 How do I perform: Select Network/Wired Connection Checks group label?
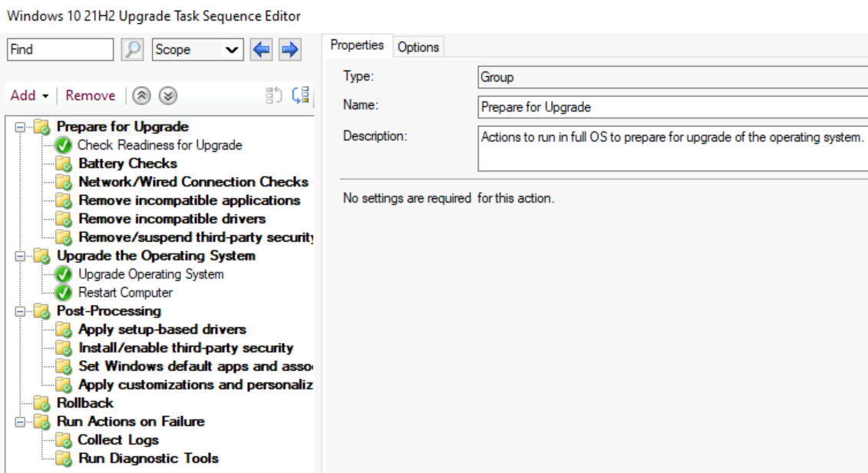pyautogui.click(x=193, y=182)
